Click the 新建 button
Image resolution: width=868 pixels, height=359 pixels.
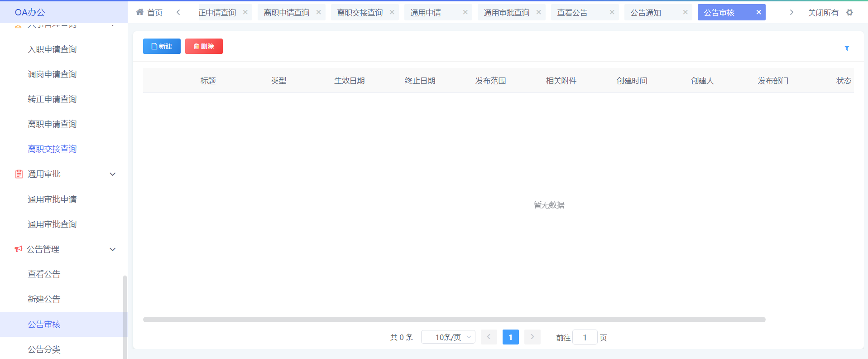tap(162, 46)
